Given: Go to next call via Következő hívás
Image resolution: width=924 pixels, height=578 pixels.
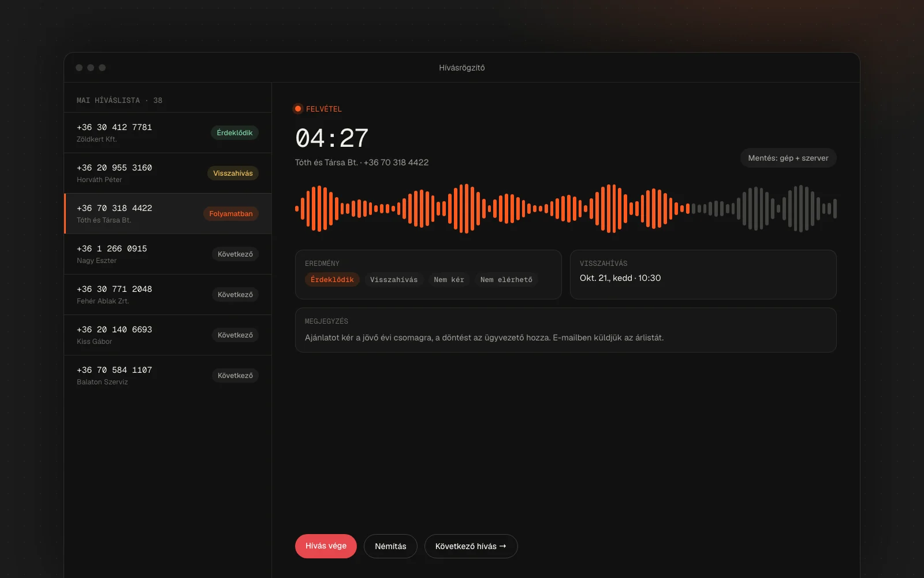Looking at the screenshot, I should tap(471, 546).
